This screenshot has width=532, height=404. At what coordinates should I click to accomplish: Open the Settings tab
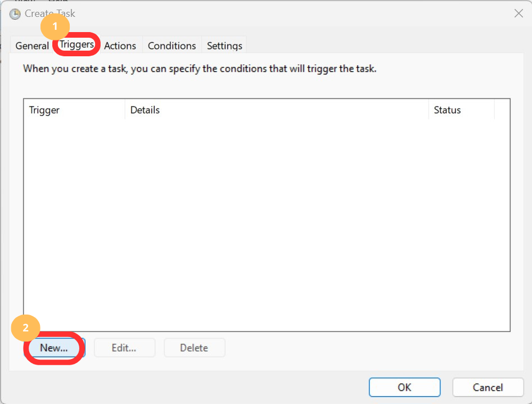click(x=224, y=46)
